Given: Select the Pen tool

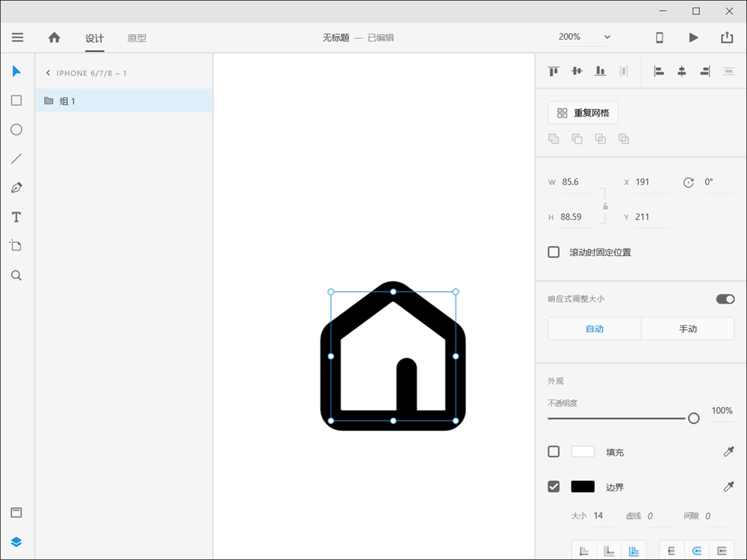Looking at the screenshot, I should (16, 187).
